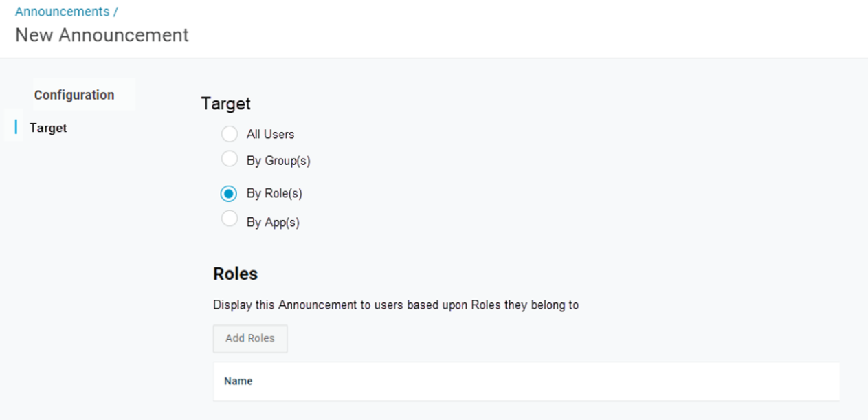This screenshot has width=868, height=420.
Task: Click the By Role(s) option label
Action: point(274,194)
